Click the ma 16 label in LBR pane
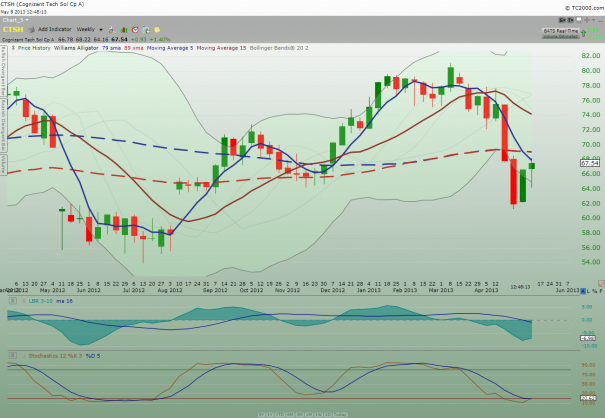The image size is (605, 418). [64, 301]
